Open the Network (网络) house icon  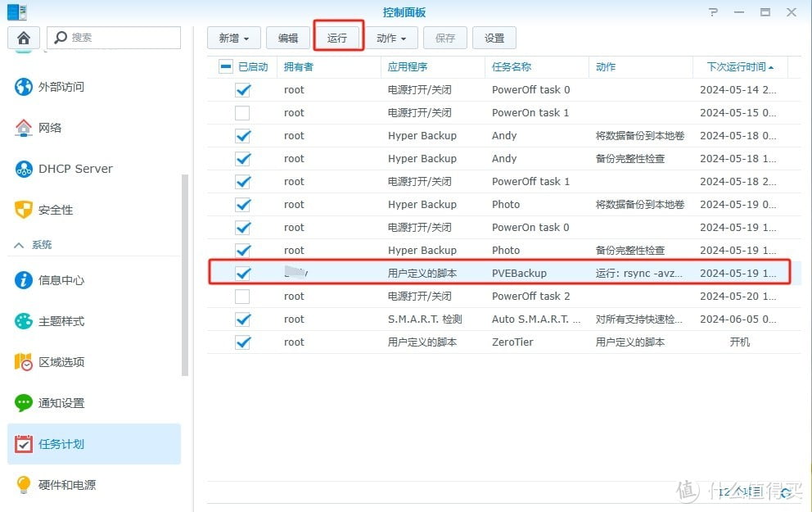pyautogui.click(x=24, y=128)
